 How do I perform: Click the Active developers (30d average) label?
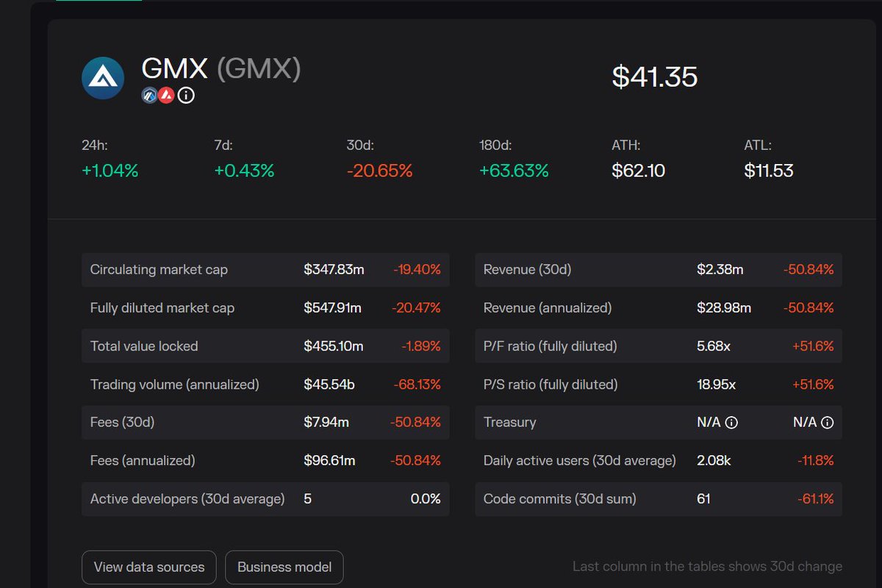(187, 499)
